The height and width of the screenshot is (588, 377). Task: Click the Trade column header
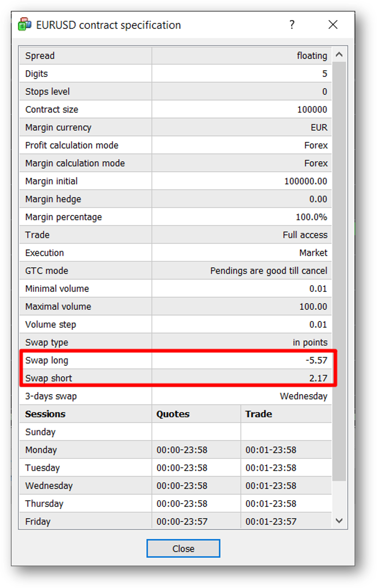(x=259, y=414)
